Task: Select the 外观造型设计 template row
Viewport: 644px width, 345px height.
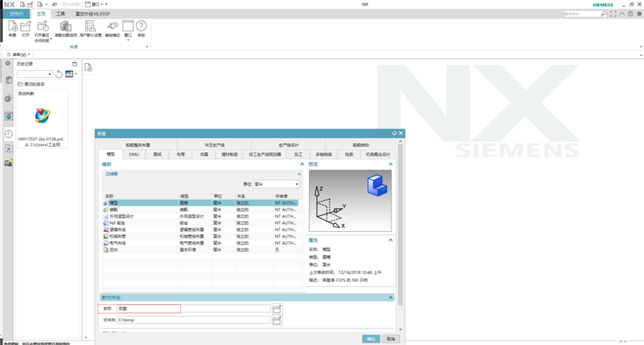Action: 200,216
